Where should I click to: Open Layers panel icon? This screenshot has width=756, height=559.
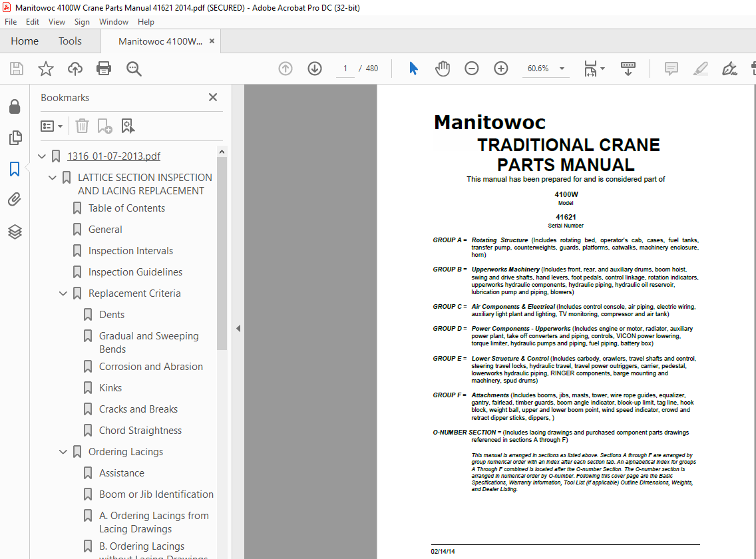point(15,232)
